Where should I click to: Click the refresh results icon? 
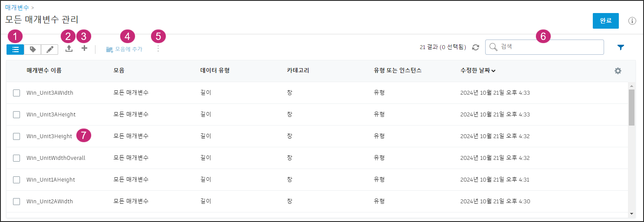click(476, 47)
